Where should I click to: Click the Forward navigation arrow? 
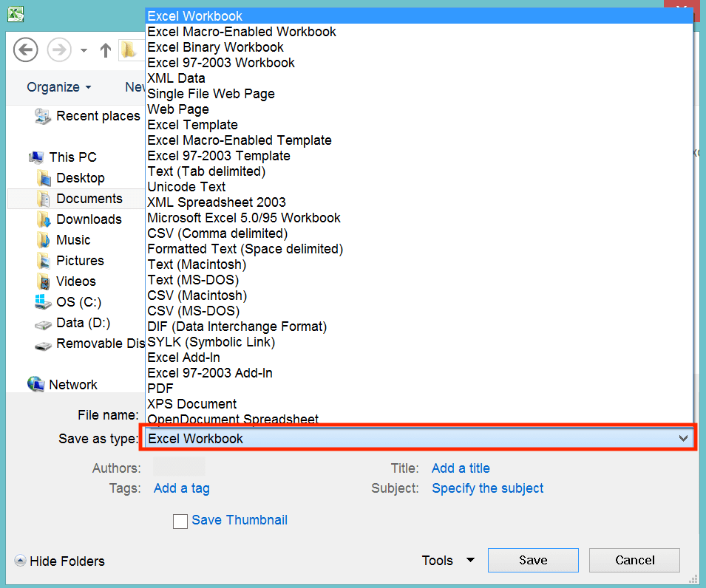click(x=59, y=49)
